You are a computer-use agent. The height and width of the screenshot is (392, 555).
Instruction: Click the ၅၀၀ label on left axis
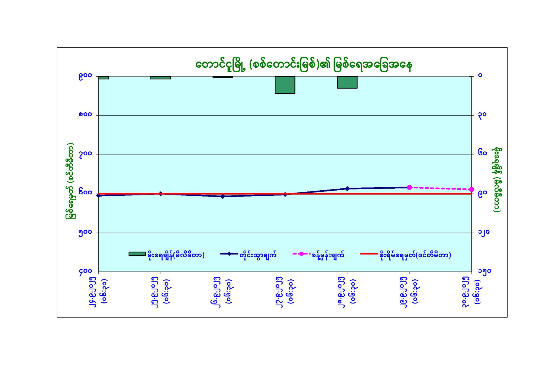pyautogui.click(x=85, y=233)
